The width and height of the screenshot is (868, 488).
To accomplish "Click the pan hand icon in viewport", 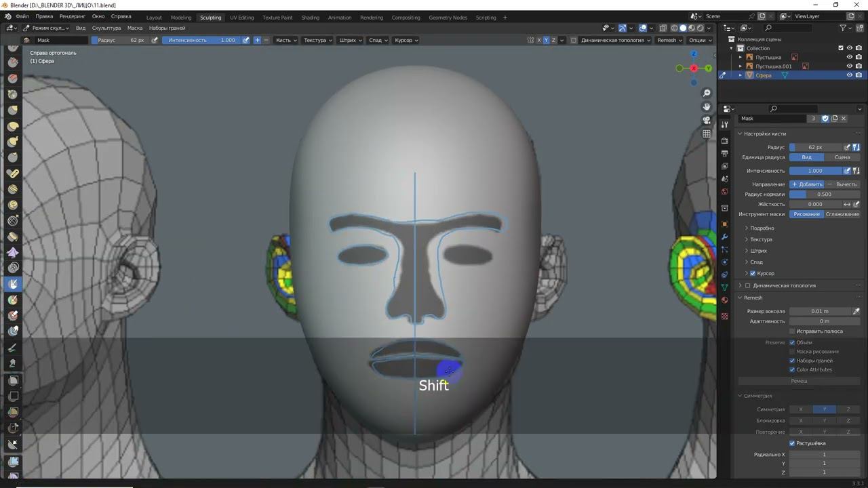I will (x=707, y=106).
